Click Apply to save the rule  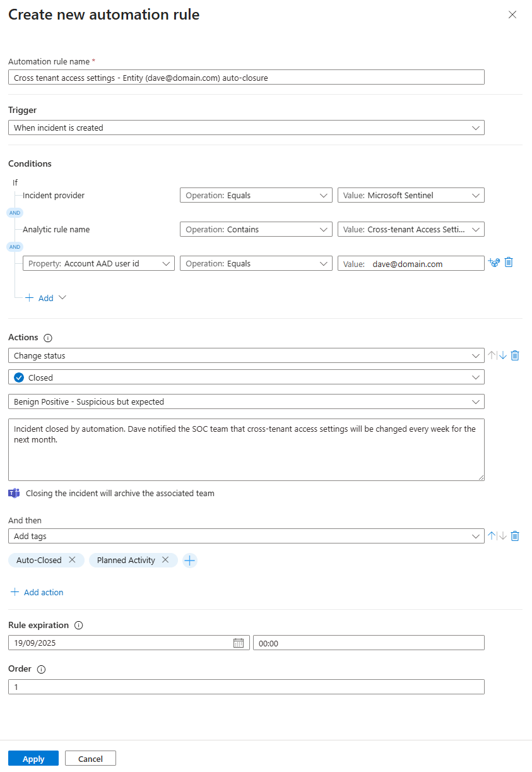point(33,759)
